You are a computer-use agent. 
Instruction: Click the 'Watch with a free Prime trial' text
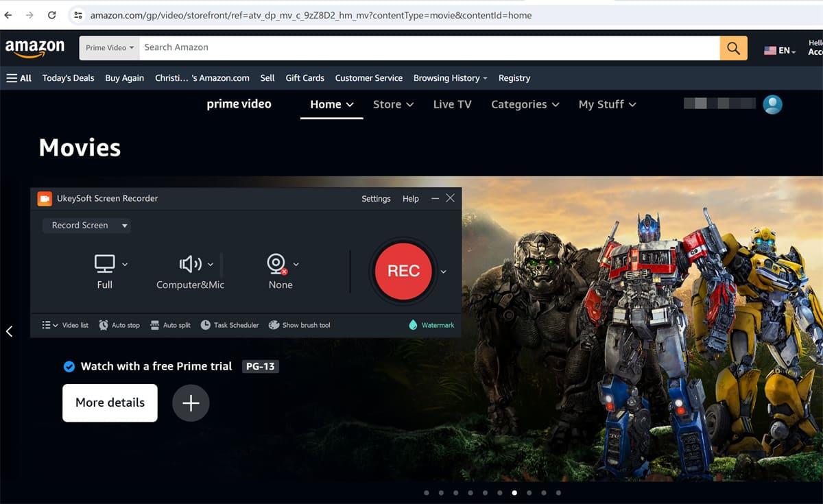(x=156, y=366)
